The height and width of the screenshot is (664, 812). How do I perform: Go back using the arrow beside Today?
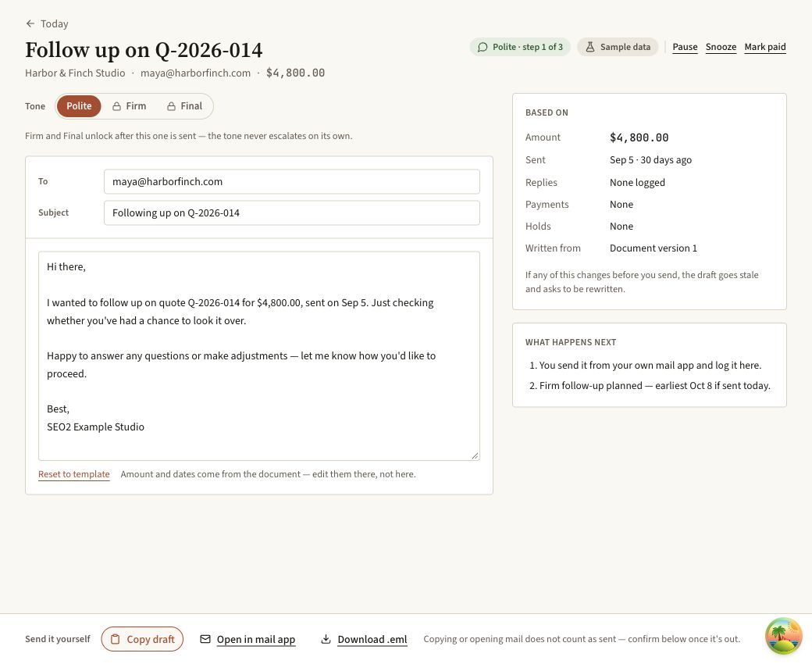coord(30,23)
